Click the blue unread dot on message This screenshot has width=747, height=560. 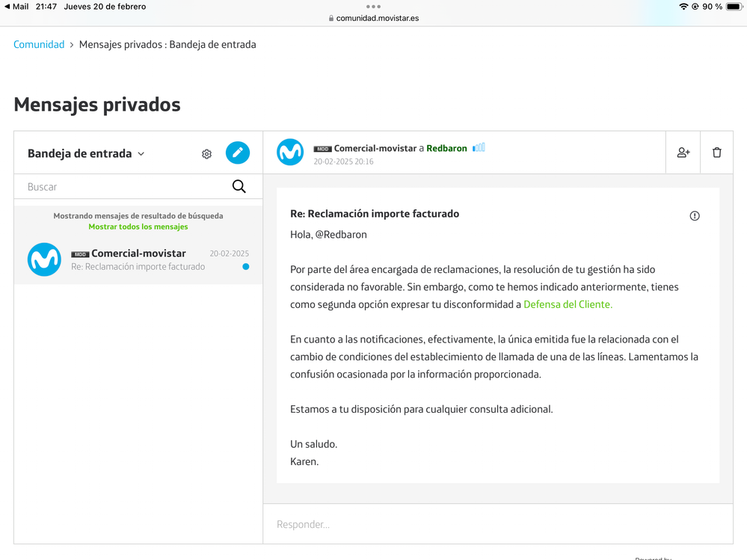point(245,267)
